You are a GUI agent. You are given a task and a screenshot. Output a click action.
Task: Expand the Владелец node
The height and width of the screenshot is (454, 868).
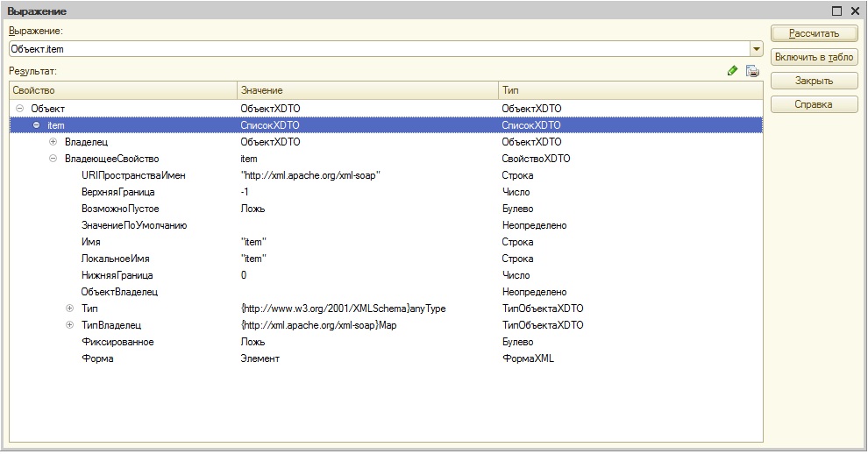[x=53, y=142]
